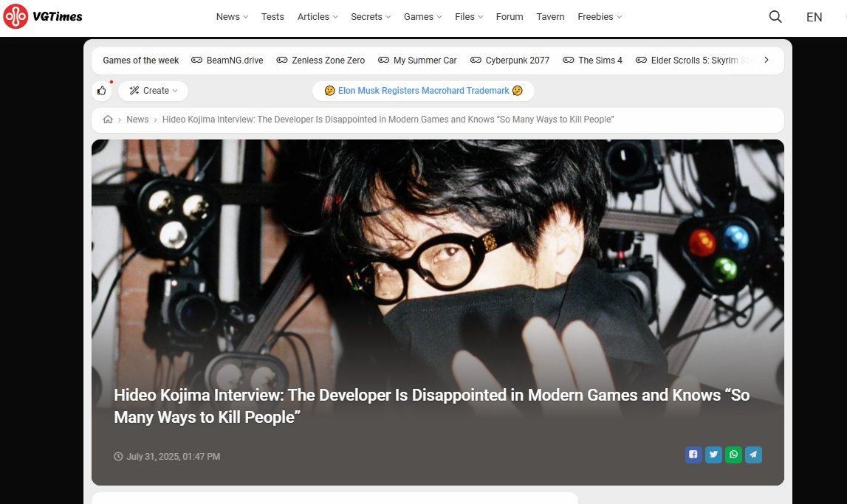Share article on WhatsApp
This screenshot has height=504, width=847.
point(733,455)
